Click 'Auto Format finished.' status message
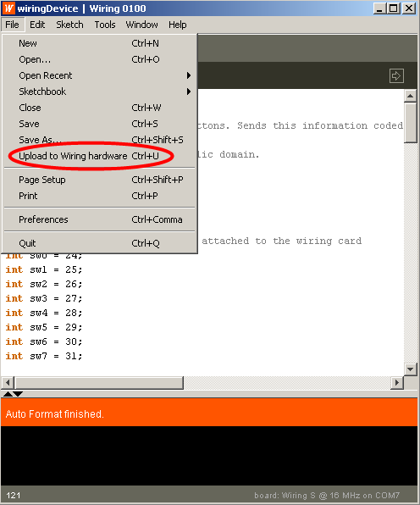 55,413
